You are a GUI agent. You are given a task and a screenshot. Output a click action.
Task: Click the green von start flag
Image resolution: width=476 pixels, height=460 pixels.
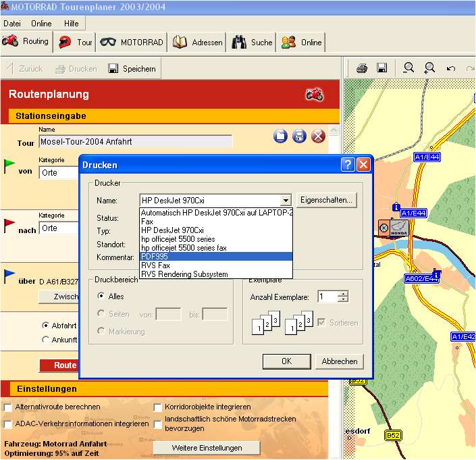pyautogui.click(x=9, y=165)
